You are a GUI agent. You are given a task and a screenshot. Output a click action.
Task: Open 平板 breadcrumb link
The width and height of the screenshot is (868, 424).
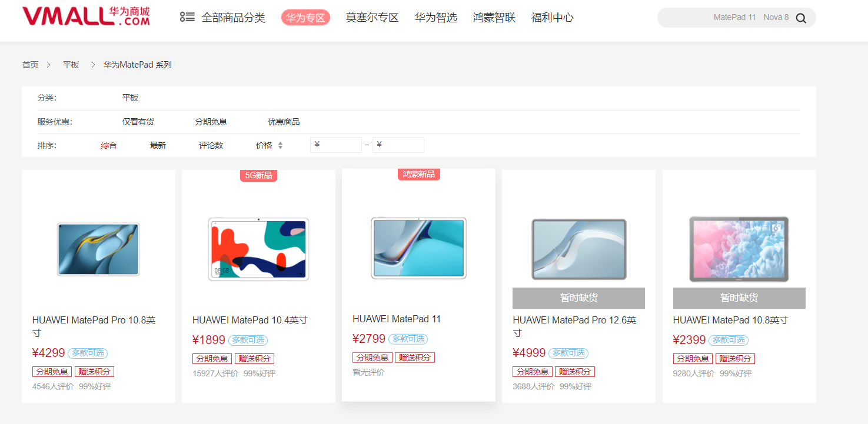click(x=71, y=65)
